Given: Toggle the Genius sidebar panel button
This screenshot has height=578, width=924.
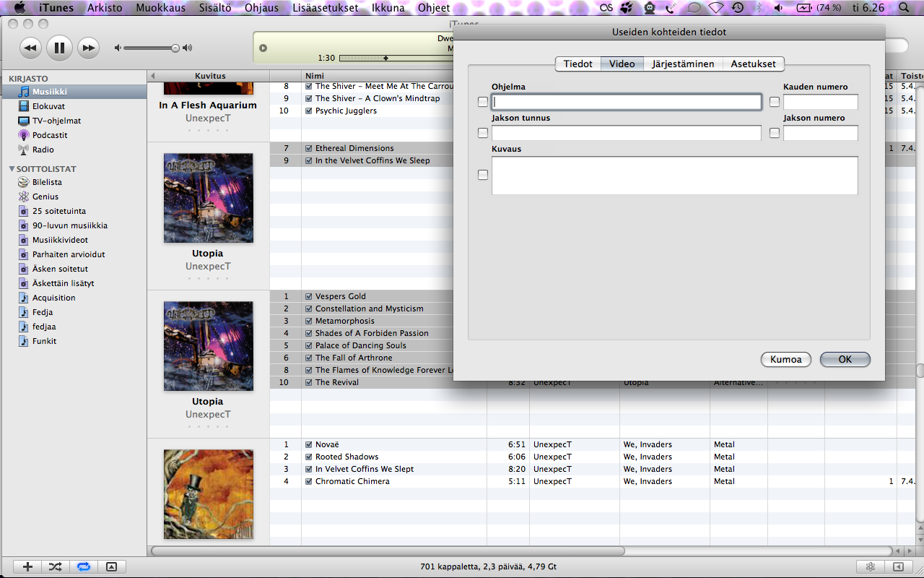Looking at the screenshot, I should [x=898, y=567].
